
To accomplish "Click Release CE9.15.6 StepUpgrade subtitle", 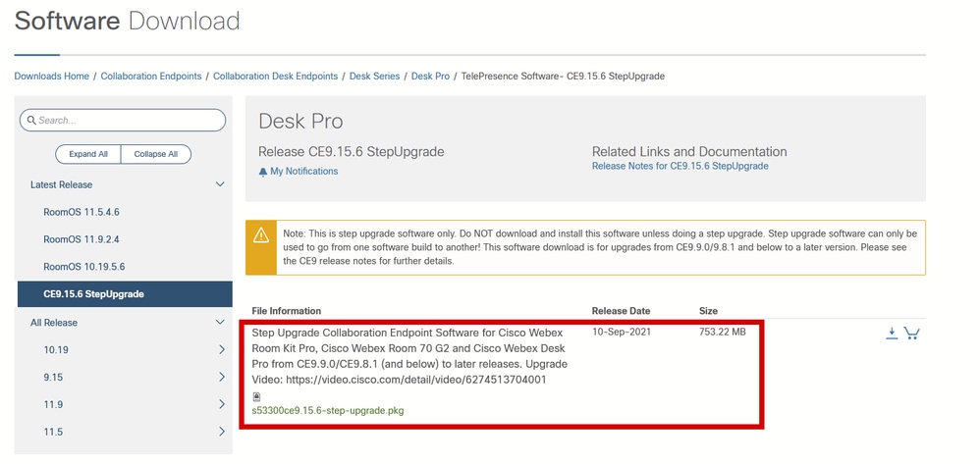I will pyautogui.click(x=352, y=152).
